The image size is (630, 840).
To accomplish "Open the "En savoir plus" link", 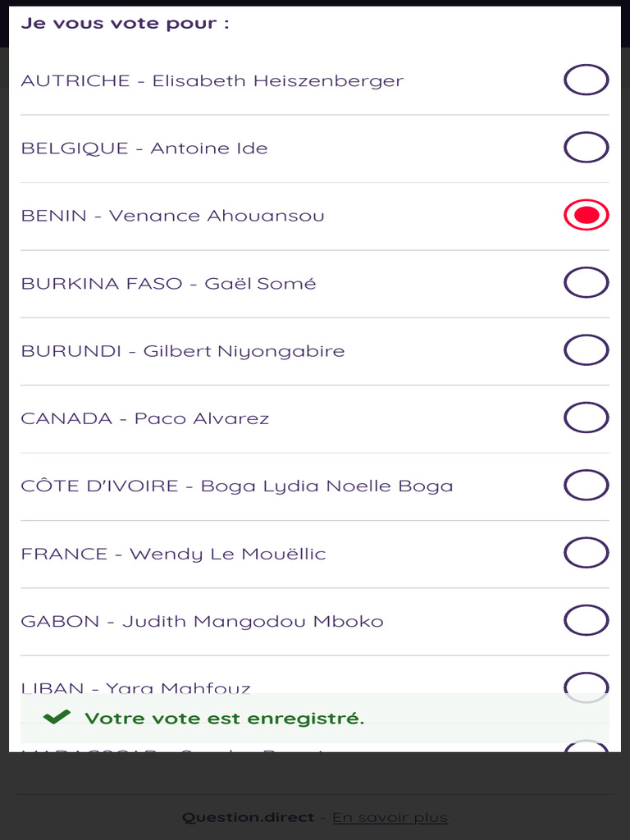I will pos(390,817).
